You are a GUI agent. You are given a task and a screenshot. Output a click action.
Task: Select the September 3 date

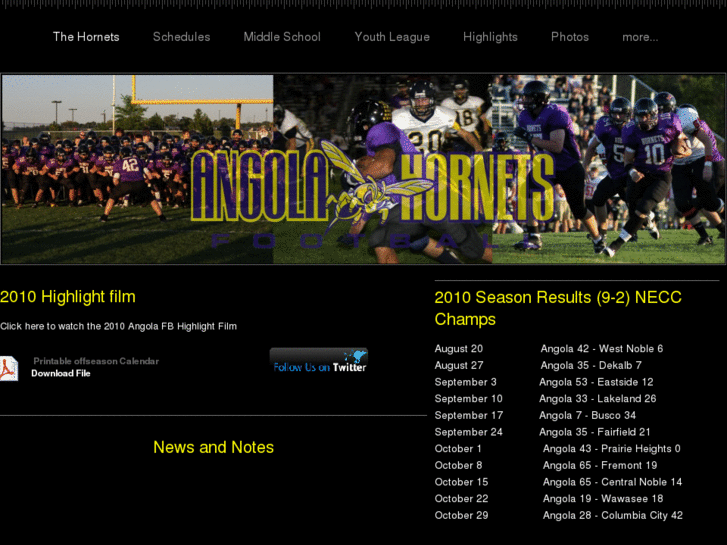[466, 382]
